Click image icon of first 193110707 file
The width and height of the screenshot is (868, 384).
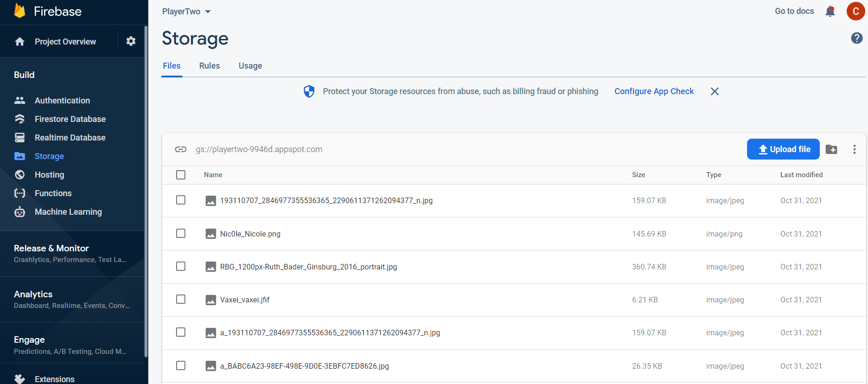(211, 201)
